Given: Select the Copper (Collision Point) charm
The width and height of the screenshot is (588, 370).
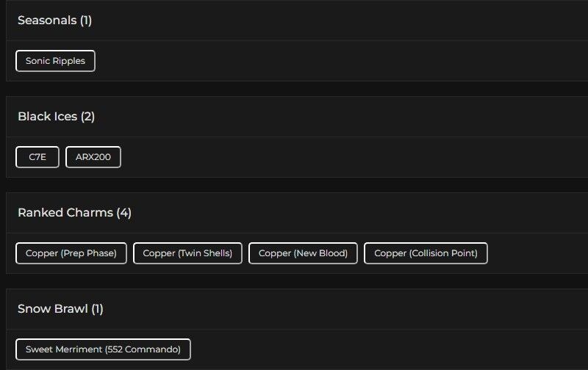Looking at the screenshot, I should pos(426,253).
